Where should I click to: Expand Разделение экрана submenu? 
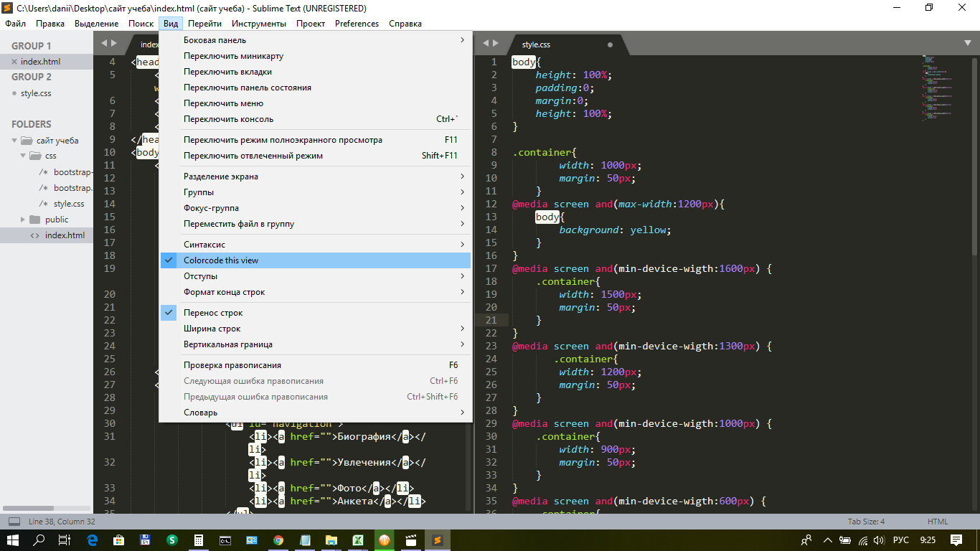[316, 176]
